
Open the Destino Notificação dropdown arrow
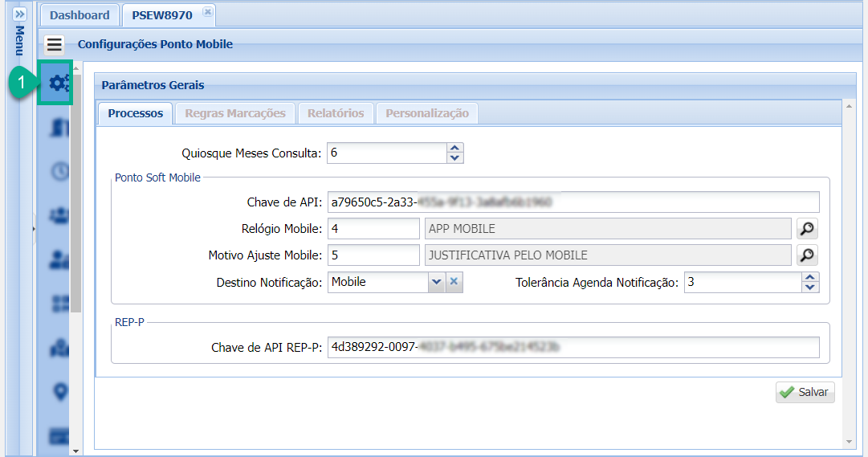[436, 282]
